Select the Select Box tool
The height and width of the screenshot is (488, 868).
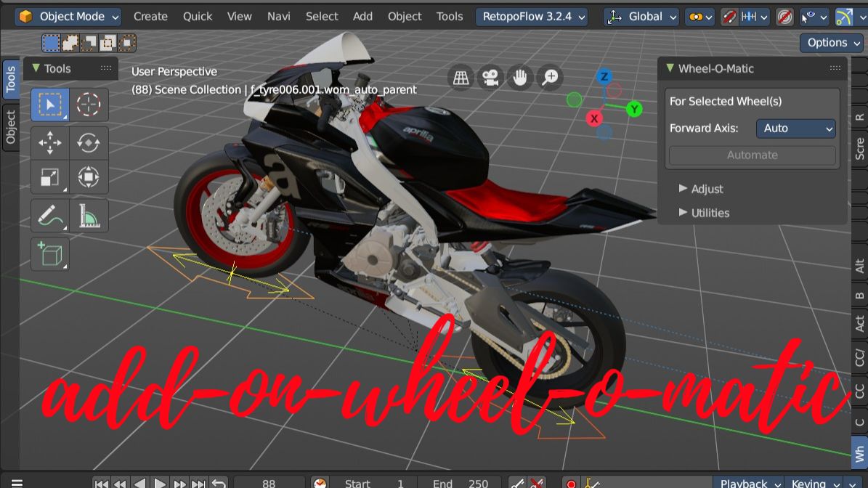[50, 105]
